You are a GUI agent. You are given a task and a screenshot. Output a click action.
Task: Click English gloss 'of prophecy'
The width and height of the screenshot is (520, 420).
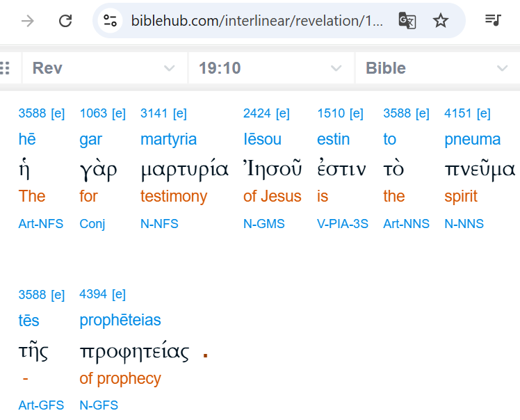point(120,378)
